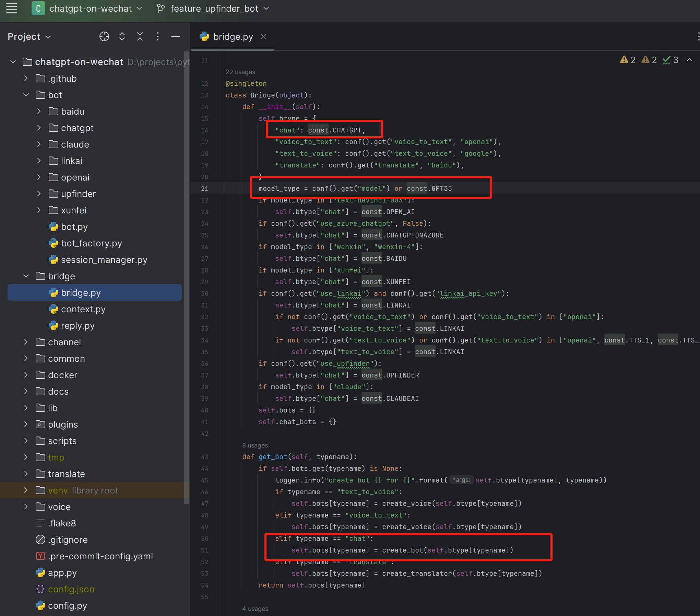Close the bridge.py editor tab
The image size is (700, 616).
coord(263,36)
